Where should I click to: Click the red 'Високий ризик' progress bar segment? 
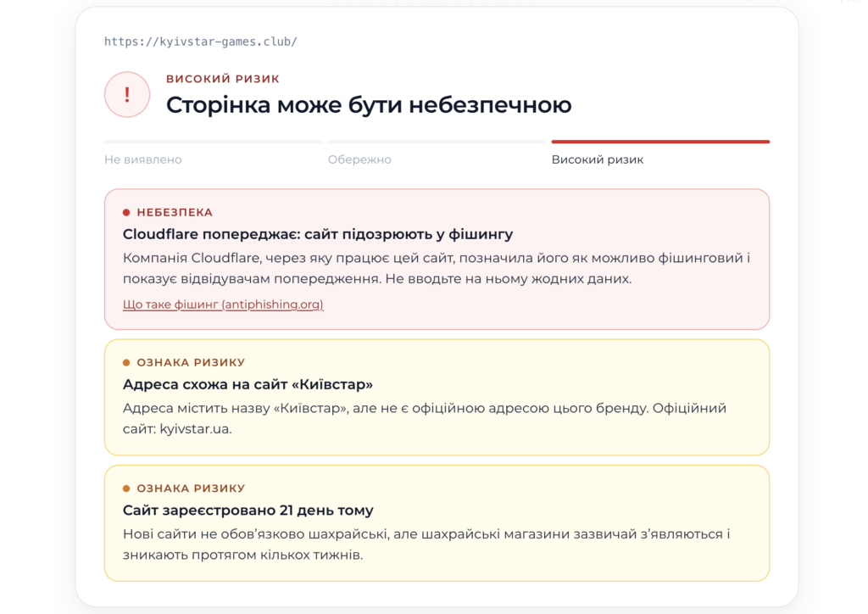pyautogui.click(x=660, y=142)
